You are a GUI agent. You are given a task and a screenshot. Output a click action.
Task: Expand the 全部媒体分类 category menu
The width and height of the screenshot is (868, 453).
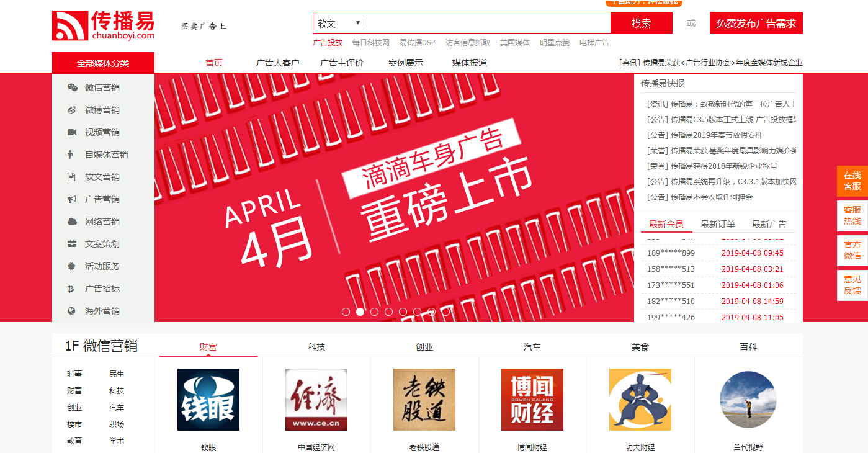(x=103, y=63)
